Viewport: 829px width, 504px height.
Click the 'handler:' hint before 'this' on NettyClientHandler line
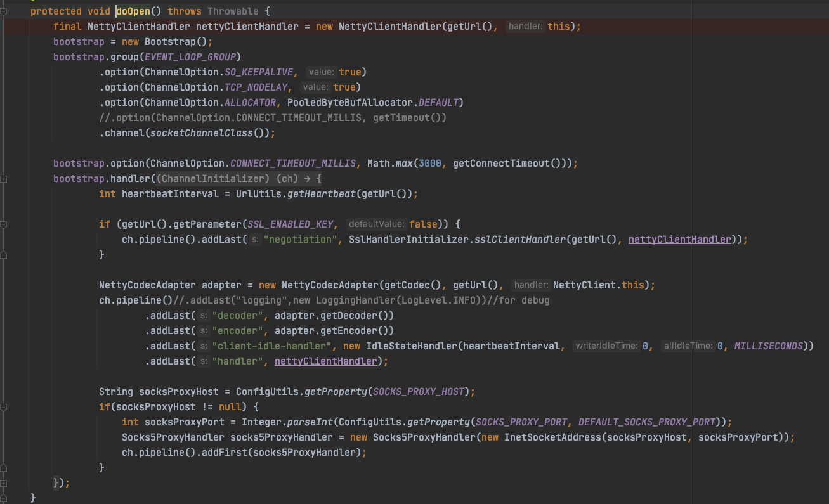(525, 27)
